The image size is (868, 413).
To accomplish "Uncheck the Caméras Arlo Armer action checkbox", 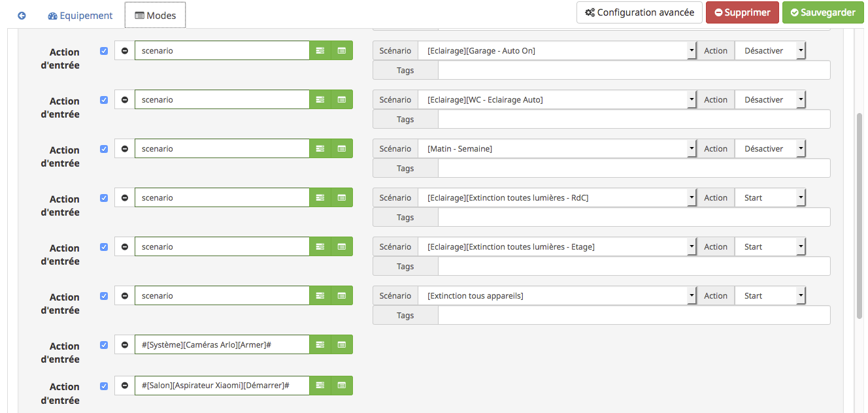I will 104,344.
